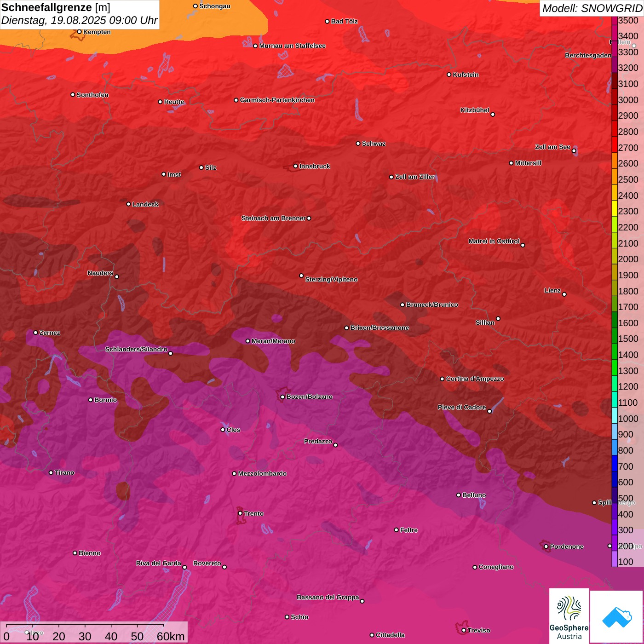Click the Bozen/Bolzano city marker dot
The width and height of the screenshot is (644, 644).
pyautogui.click(x=282, y=397)
